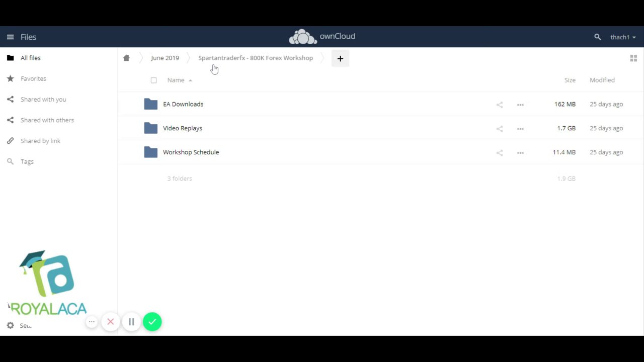Click the 1.7 GB size value
The image size is (644, 362).
pyautogui.click(x=566, y=128)
